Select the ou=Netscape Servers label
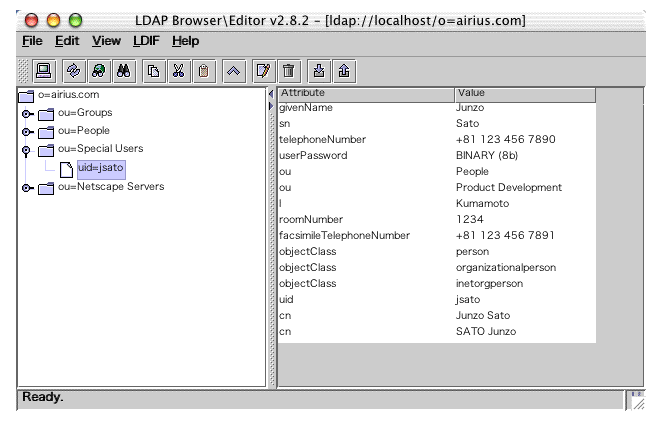Viewport: 663px width, 422px height. tap(111, 186)
